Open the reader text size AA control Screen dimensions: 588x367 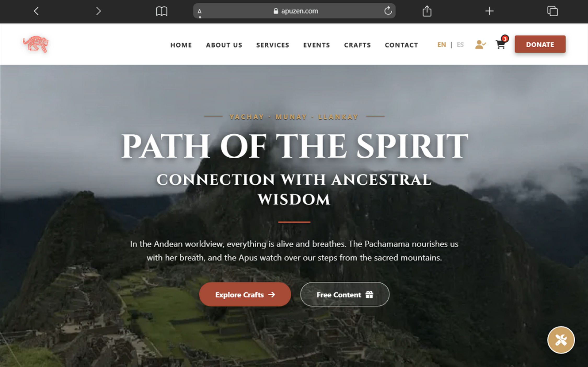click(x=200, y=13)
